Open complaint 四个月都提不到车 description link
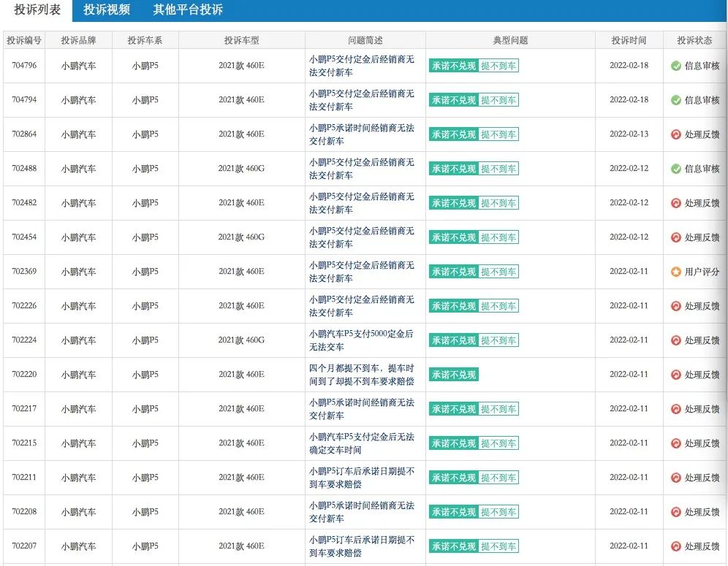This screenshot has height=566, width=728. pos(361,375)
